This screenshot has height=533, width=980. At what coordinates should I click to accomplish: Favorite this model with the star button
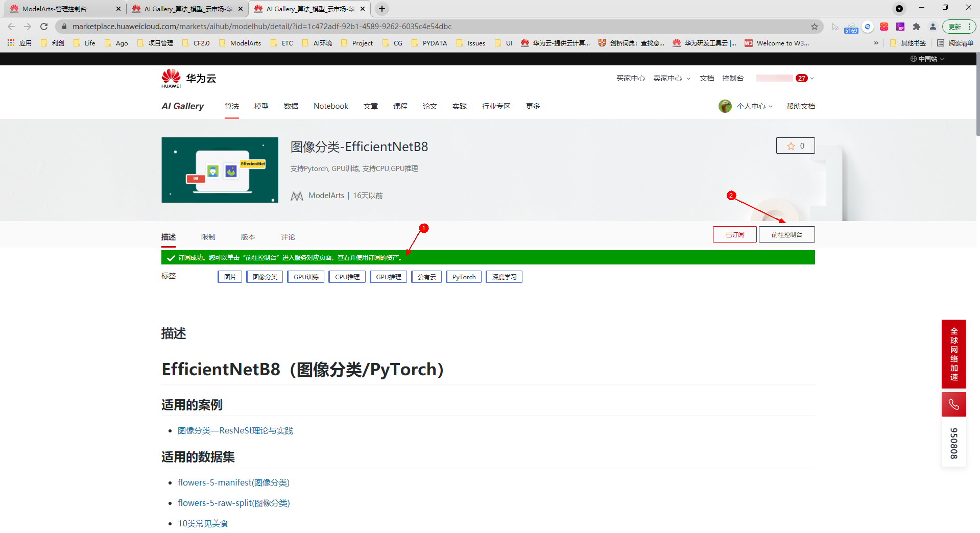[x=795, y=146]
